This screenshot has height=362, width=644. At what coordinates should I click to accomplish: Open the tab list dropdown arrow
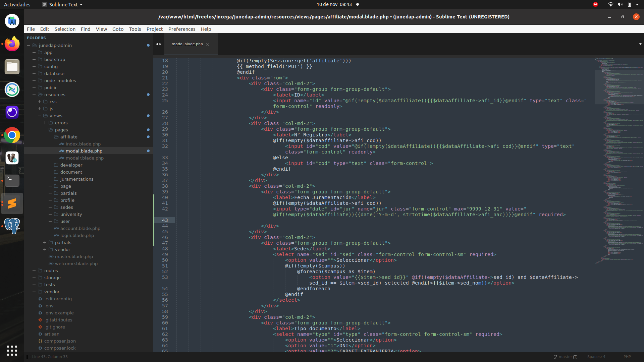point(640,44)
